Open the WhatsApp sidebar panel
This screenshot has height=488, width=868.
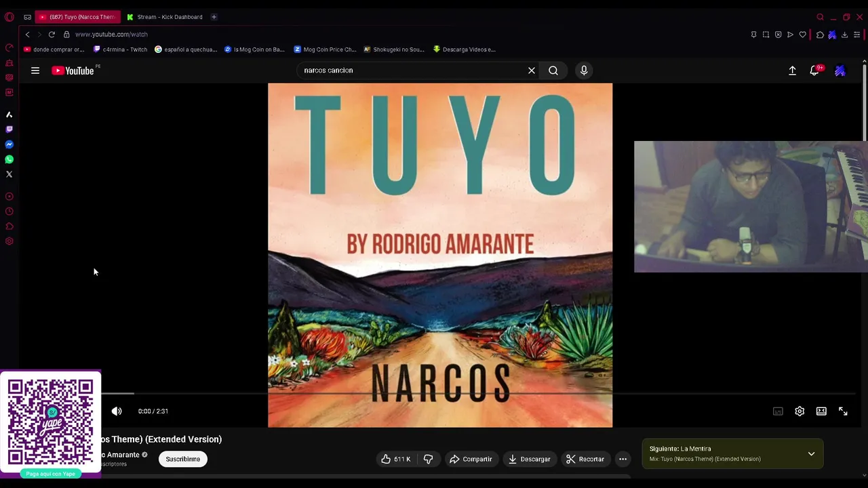point(9,159)
